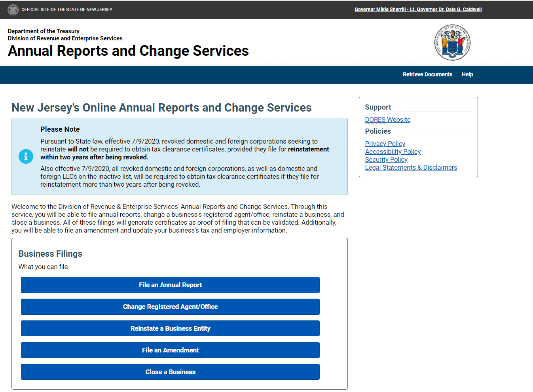This screenshot has width=533, height=392.
Task: Click File an Amendment button
Action: (170, 350)
